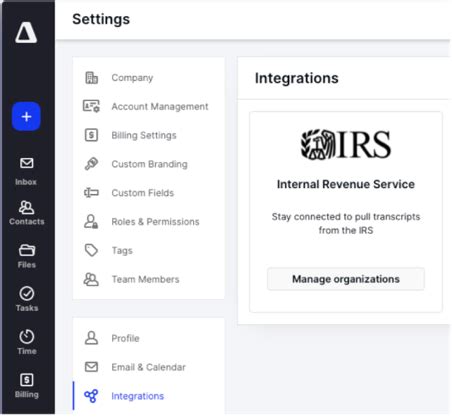The width and height of the screenshot is (452, 417).
Task: Select the Company settings menu item
Action: [149, 78]
